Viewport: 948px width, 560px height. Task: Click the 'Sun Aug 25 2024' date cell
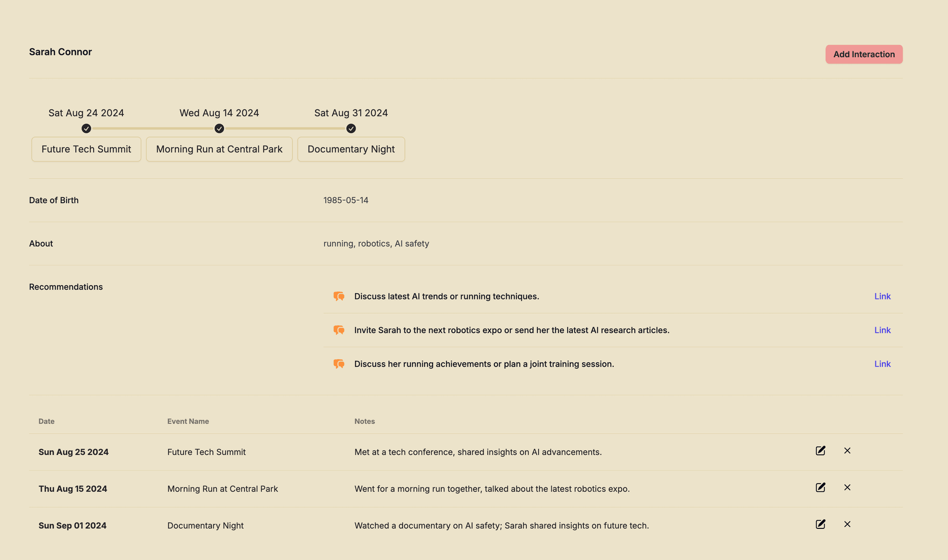[74, 452]
